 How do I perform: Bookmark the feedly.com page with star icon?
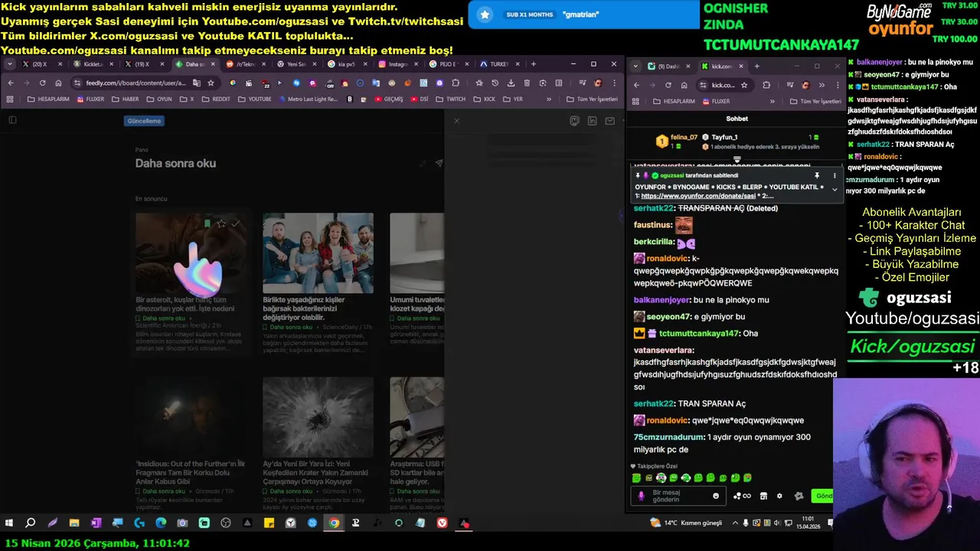(x=211, y=83)
